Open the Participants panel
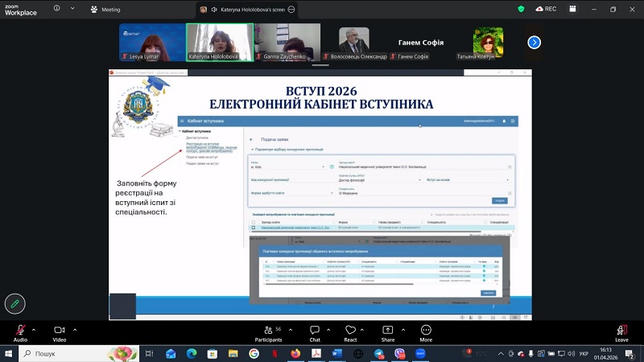Image resolution: width=644 pixels, height=362 pixels. point(268,330)
